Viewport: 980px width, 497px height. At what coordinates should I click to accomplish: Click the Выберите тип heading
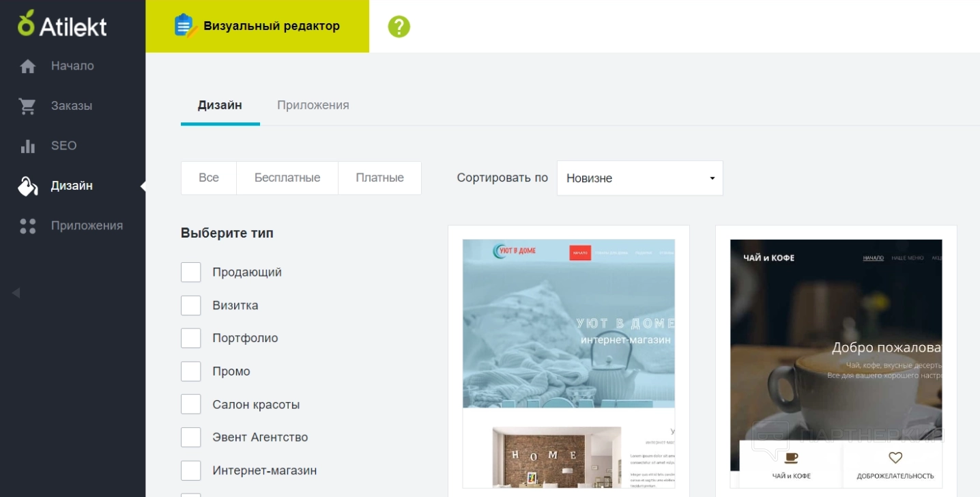coord(227,233)
